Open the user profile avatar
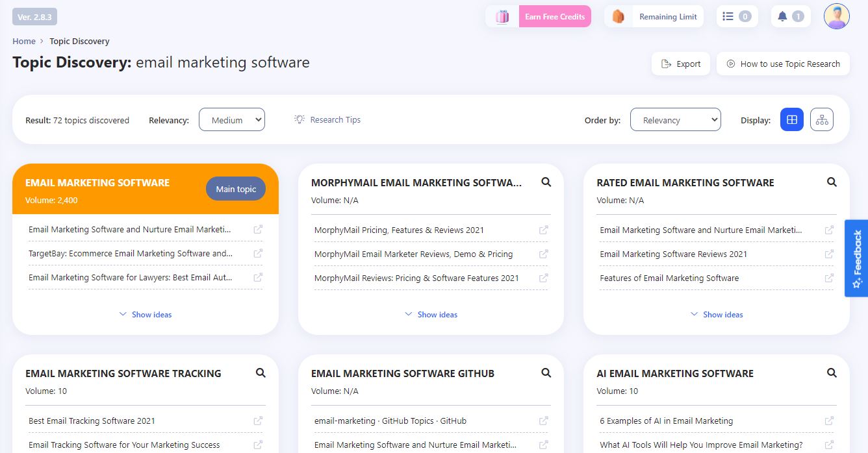 [836, 16]
